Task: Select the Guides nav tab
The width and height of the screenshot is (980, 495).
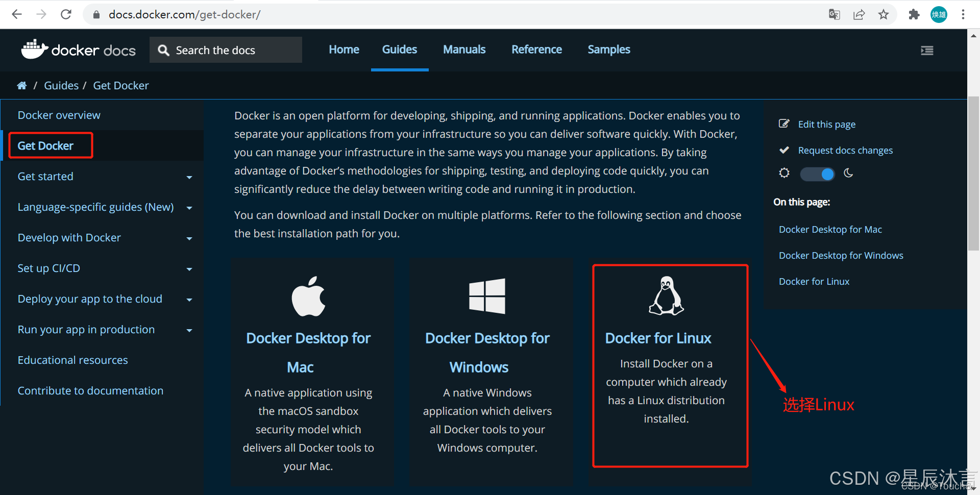Action: coord(400,49)
